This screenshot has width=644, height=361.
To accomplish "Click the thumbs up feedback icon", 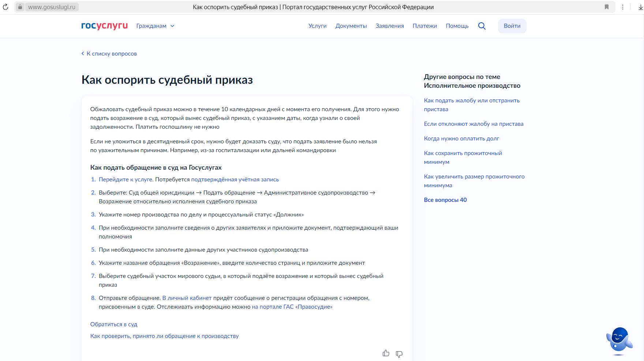I will (x=386, y=353).
